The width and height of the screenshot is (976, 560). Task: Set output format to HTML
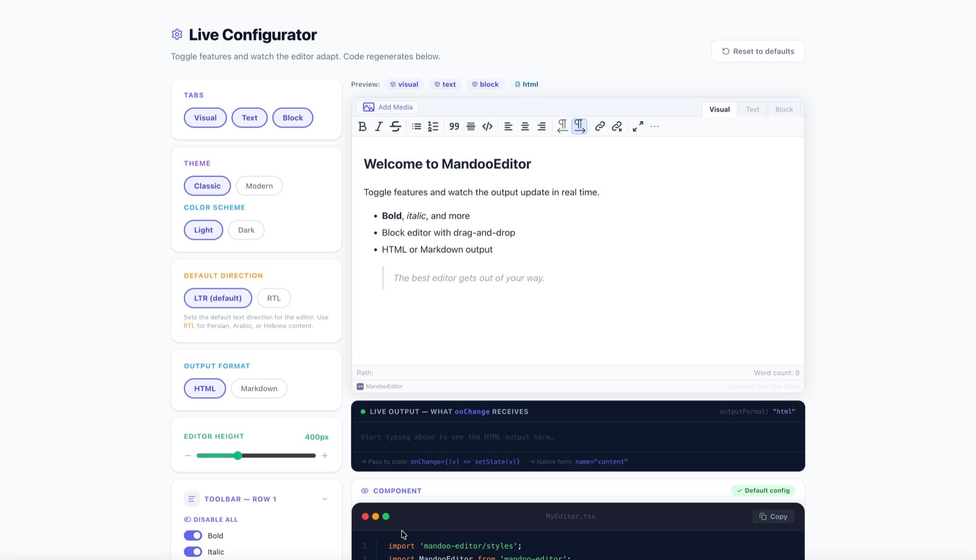click(205, 389)
